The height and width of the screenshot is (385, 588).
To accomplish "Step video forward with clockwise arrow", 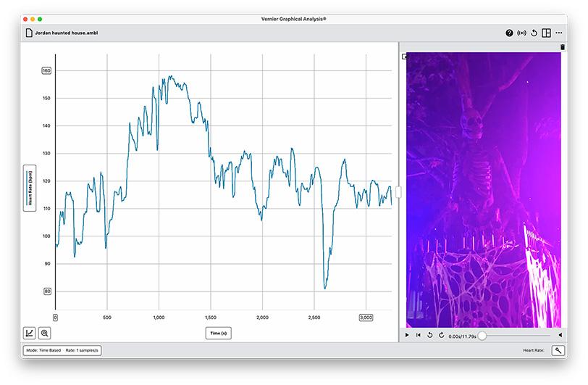I will (441, 335).
